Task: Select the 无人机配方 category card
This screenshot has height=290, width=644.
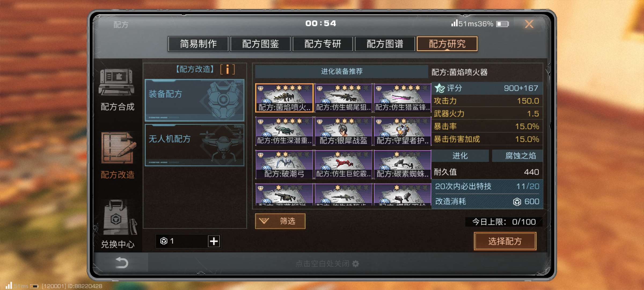Action: [195, 145]
